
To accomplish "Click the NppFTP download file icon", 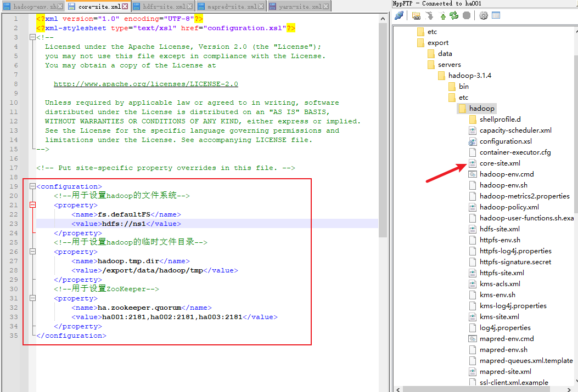I will pyautogui.click(x=429, y=15).
